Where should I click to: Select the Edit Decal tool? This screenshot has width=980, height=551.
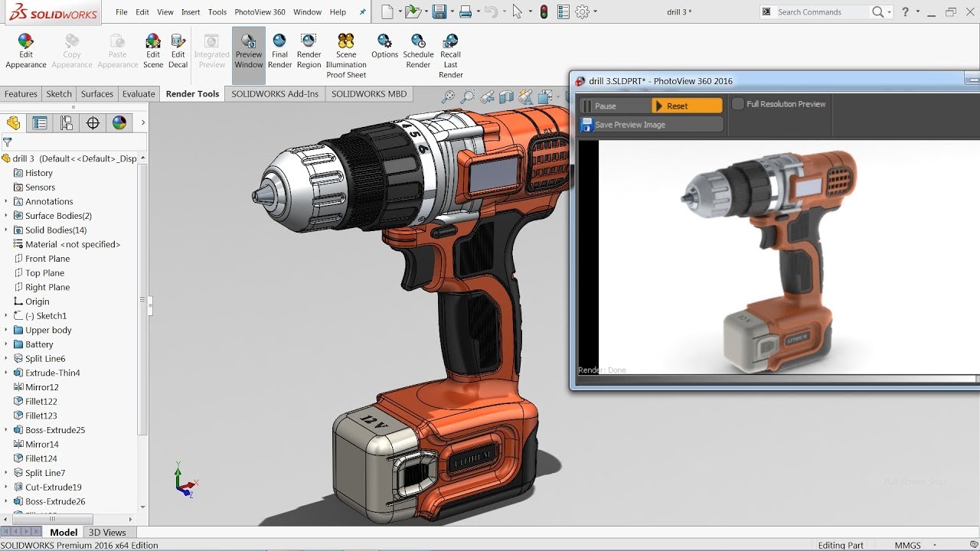pos(178,43)
